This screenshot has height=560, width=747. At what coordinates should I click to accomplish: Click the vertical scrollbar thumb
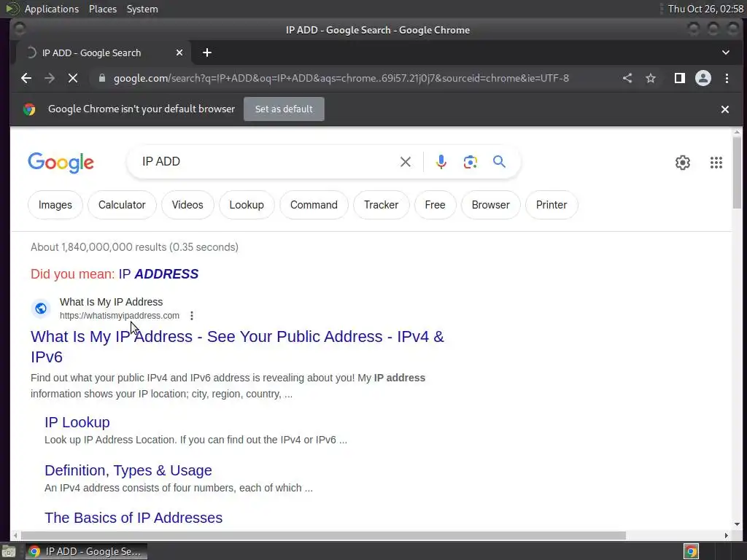[737, 171]
